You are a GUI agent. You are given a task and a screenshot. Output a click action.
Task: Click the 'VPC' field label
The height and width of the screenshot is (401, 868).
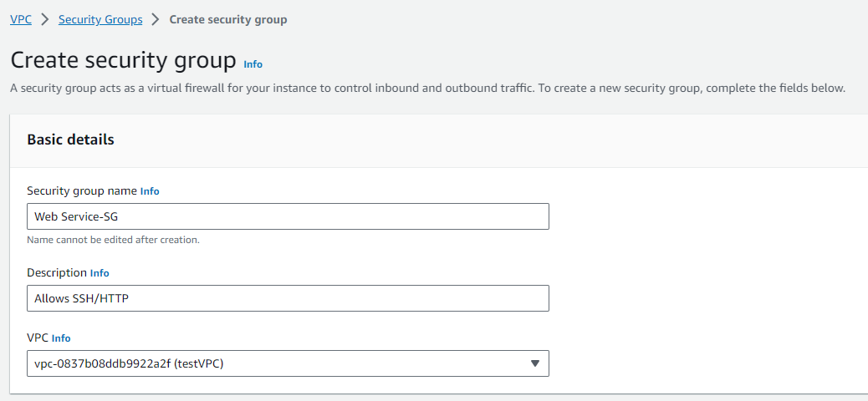click(x=38, y=338)
